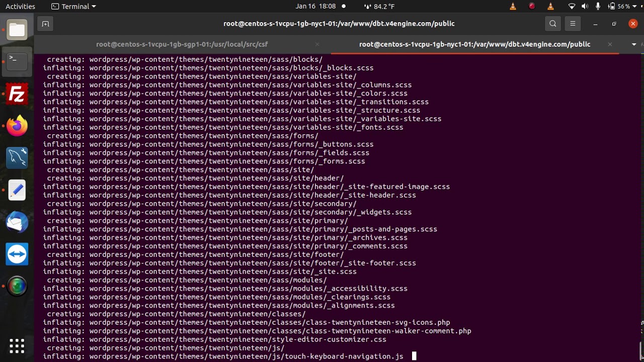
Task: Open the volume indicator
Action: pyautogui.click(x=585, y=7)
